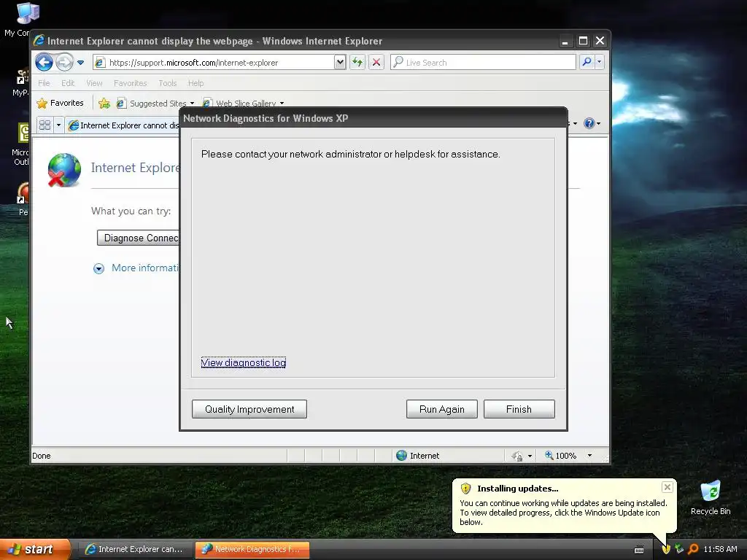Open the zoom level dropdown arrow

pos(589,455)
